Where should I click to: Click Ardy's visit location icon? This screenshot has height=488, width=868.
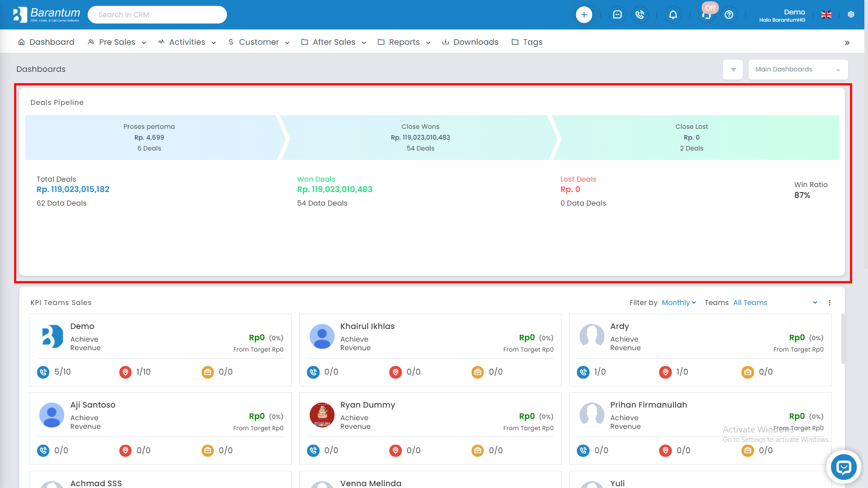tap(665, 372)
